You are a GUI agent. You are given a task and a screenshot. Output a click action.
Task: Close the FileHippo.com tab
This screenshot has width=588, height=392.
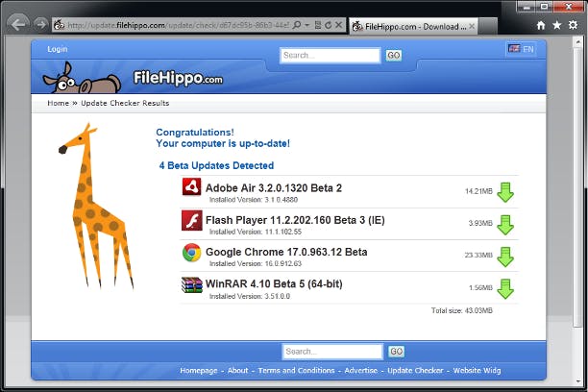[x=472, y=26]
